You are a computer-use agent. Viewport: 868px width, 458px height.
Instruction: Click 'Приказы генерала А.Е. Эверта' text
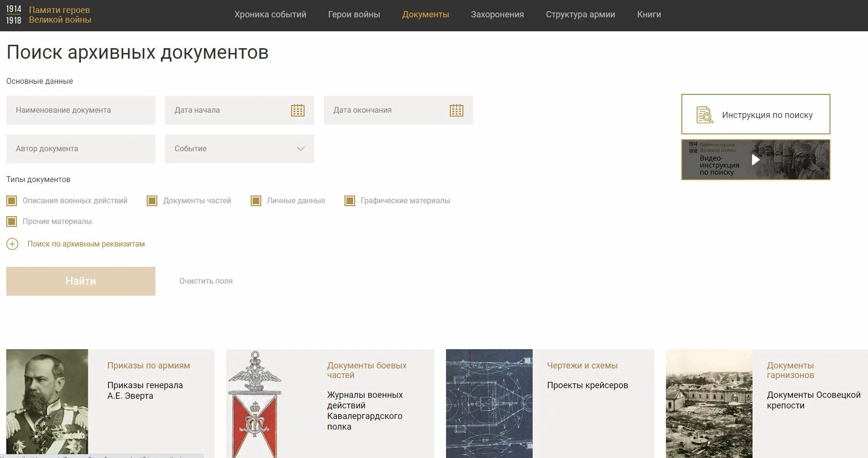click(145, 391)
